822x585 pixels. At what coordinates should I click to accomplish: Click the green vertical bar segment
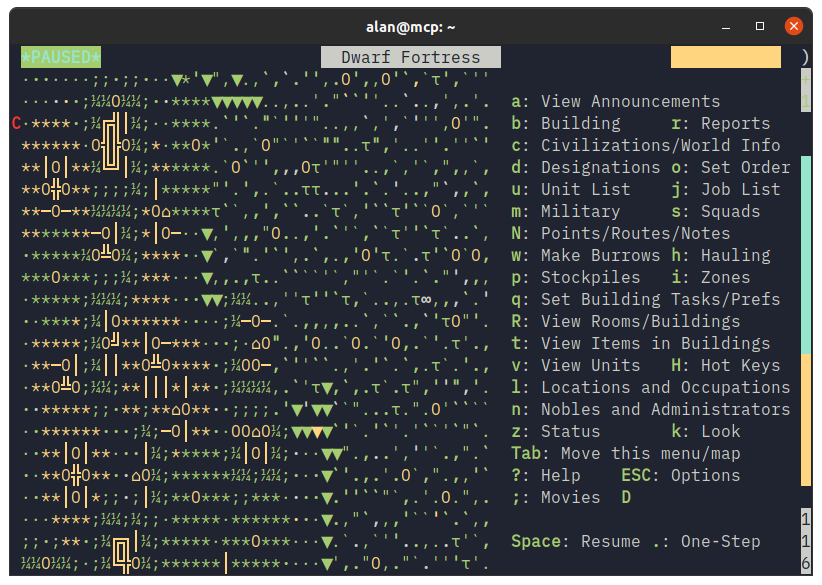coord(806,255)
